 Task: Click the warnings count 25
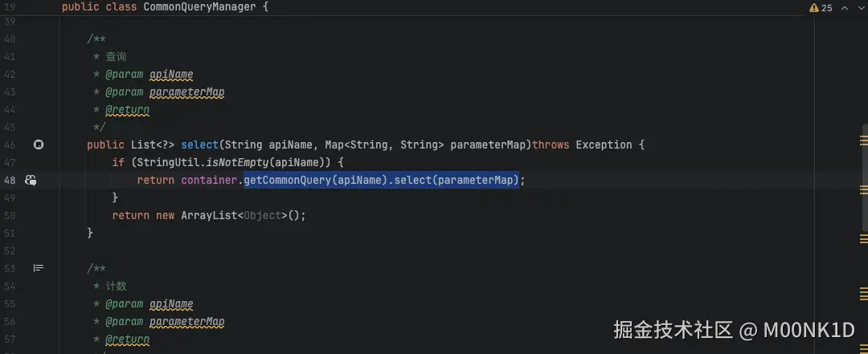pyautogui.click(x=826, y=8)
